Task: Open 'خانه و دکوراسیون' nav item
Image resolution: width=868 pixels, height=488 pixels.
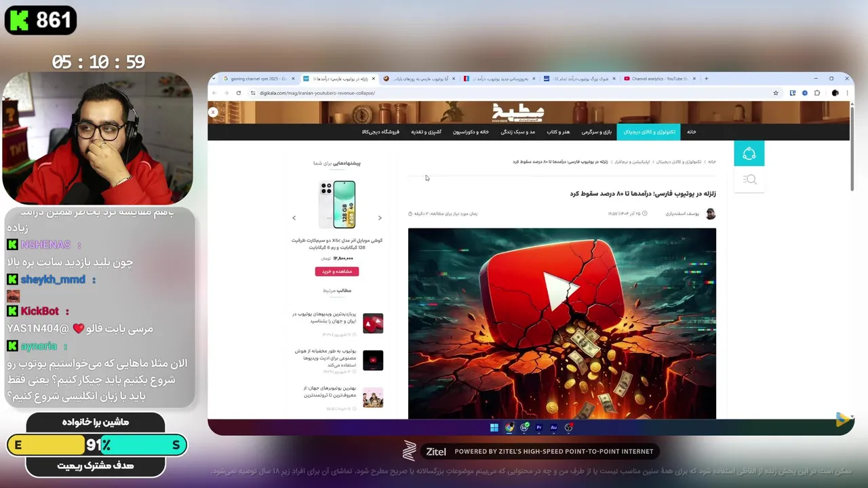Action: pos(471,132)
